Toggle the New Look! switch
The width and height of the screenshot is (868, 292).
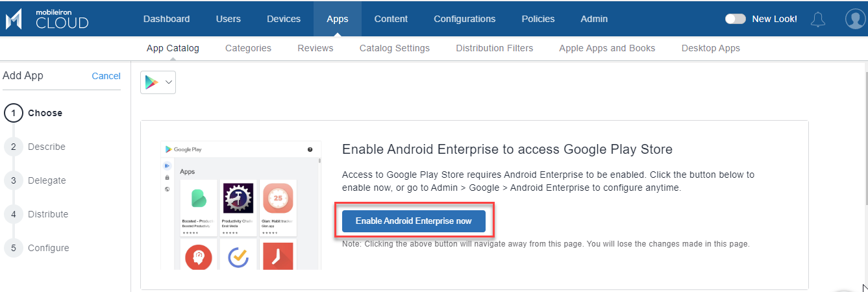point(735,19)
